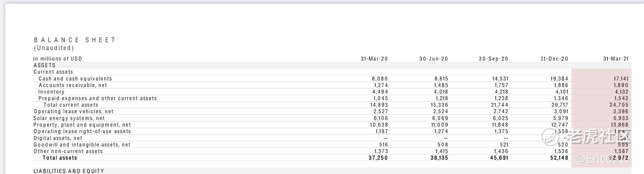
Task: Select the 31-Mar-21 column header
Action: click(x=616, y=59)
